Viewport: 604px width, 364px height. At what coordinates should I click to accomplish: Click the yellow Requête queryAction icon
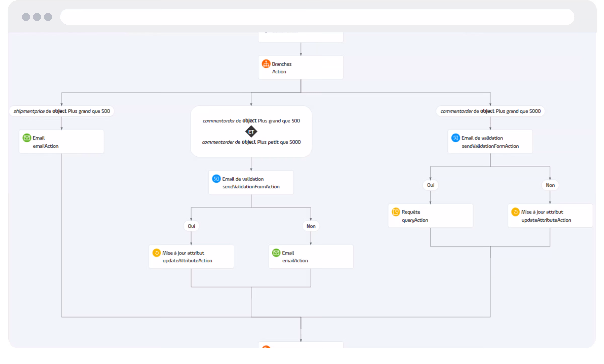pos(396,212)
